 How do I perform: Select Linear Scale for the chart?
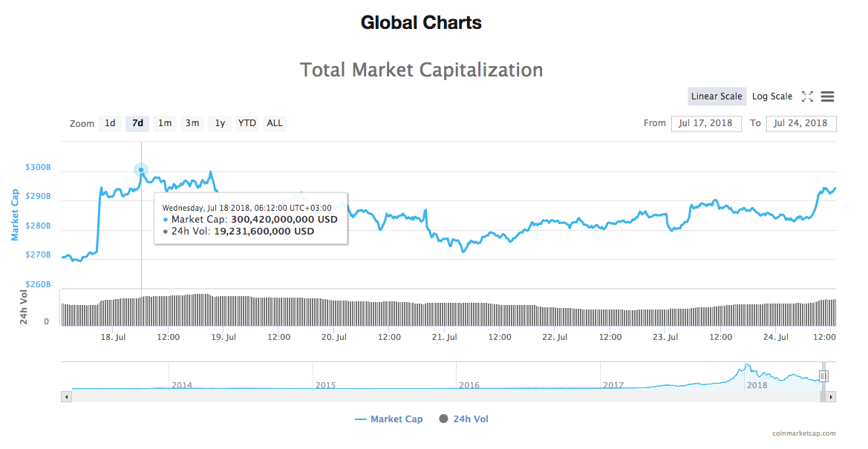[716, 96]
